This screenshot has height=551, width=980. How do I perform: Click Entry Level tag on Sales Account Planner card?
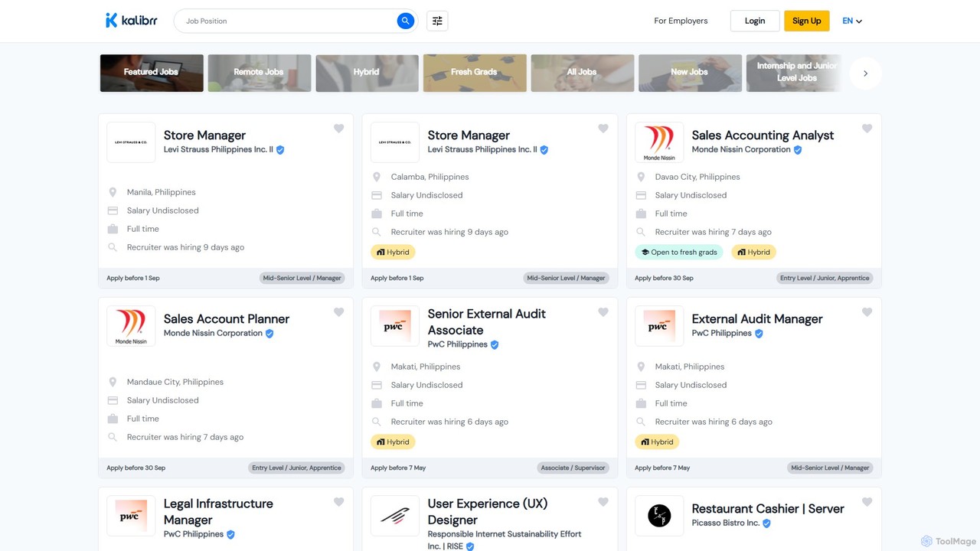click(x=297, y=468)
